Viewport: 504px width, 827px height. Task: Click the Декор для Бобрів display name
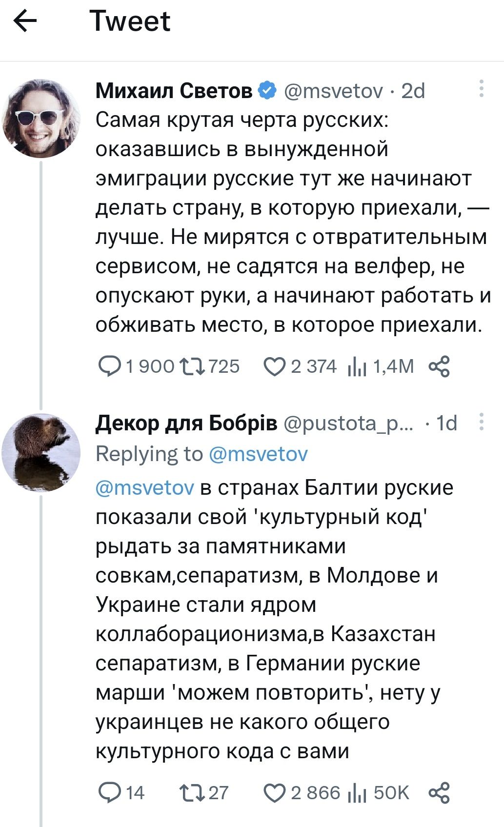tap(186, 424)
